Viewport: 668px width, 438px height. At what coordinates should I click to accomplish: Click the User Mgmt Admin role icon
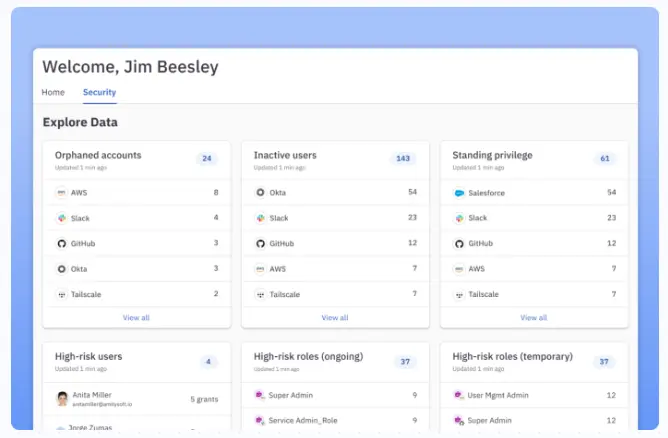[x=459, y=395]
